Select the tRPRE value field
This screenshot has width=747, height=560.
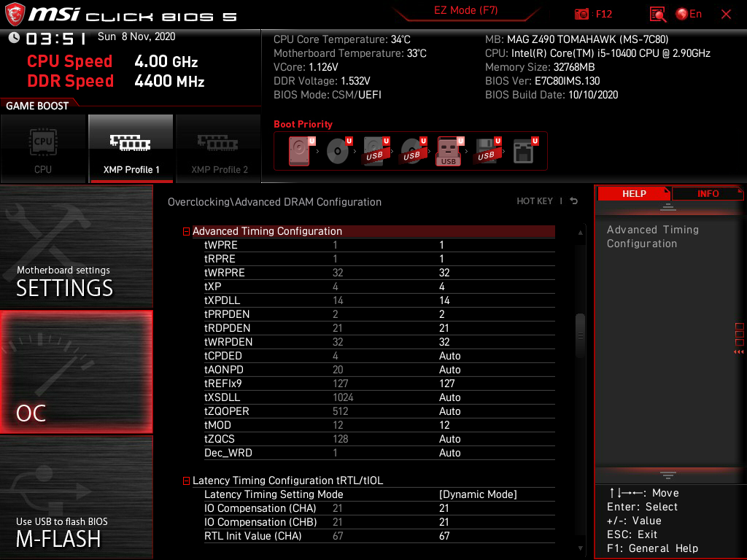pyautogui.click(x=441, y=259)
